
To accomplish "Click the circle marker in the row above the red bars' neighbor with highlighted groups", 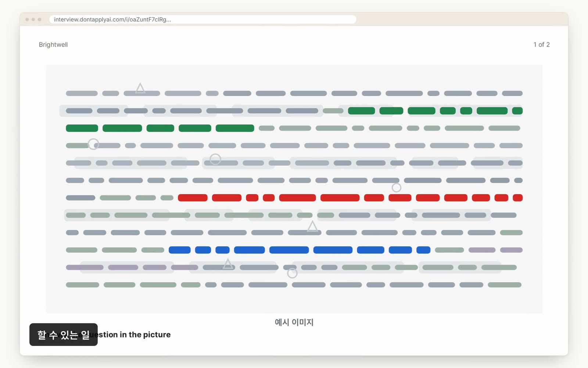I will (215, 159).
